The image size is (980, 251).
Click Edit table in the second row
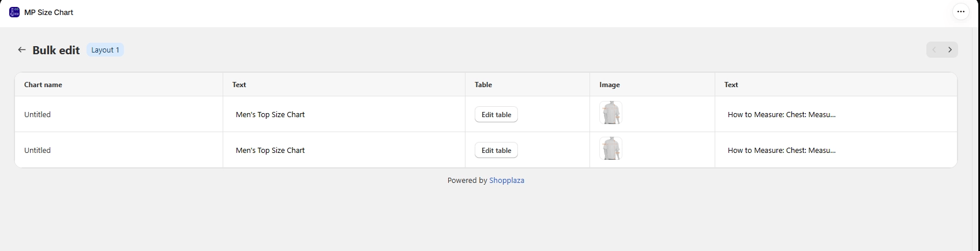pos(496,150)
